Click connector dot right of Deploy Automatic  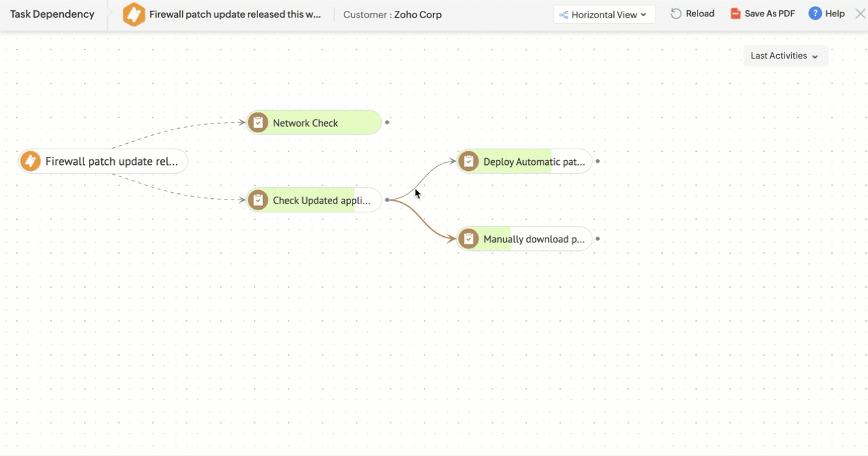click(598, 161)
